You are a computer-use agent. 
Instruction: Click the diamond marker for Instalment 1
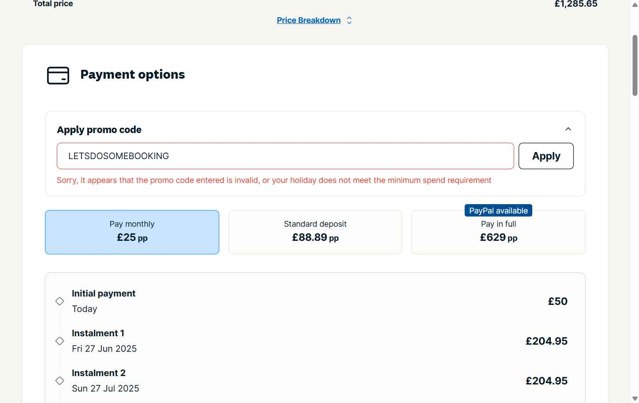(x=60, y=341)
